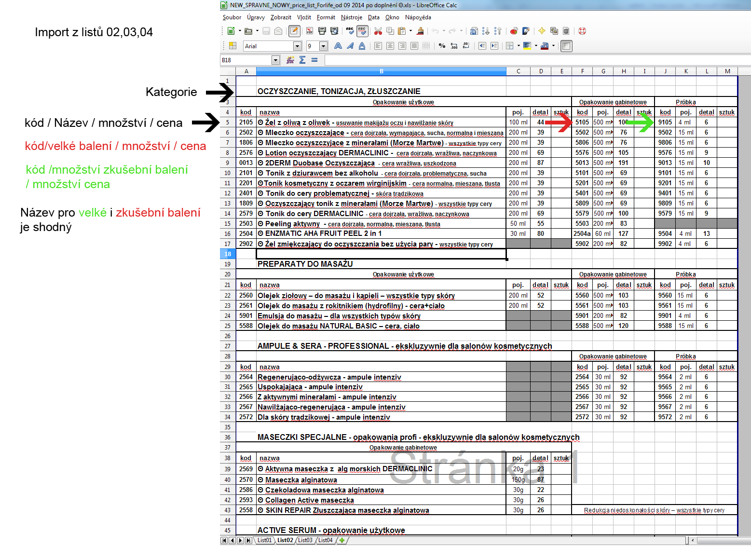This screenshot has height=560, width=751.
Task: Open the Name Box dropdown arrow
Action: click(x=276, y=60)
